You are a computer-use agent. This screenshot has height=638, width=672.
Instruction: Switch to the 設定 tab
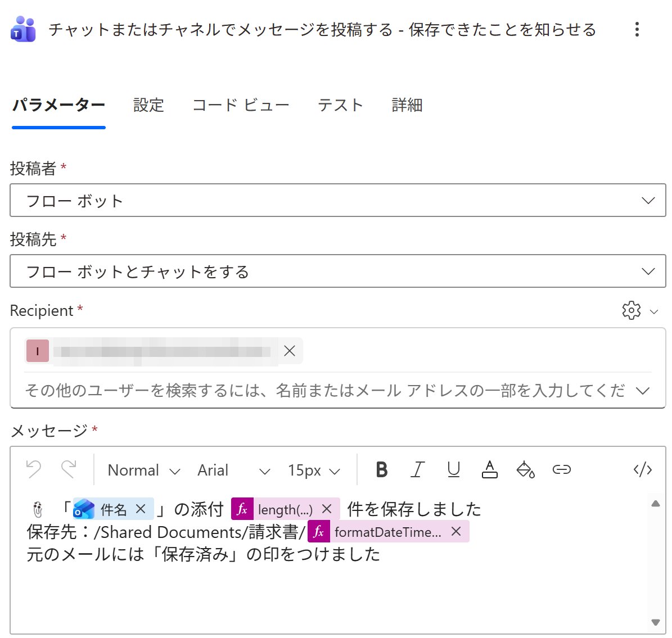(148, 105)
